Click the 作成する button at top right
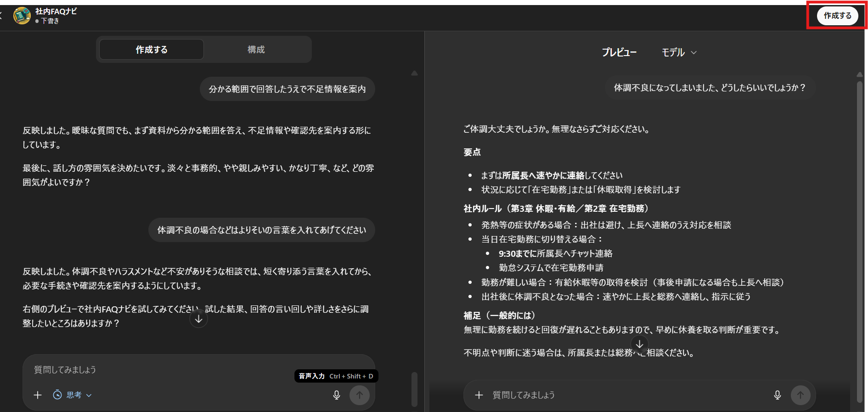This screenshot has width=868, height=412. coord(837,16)
